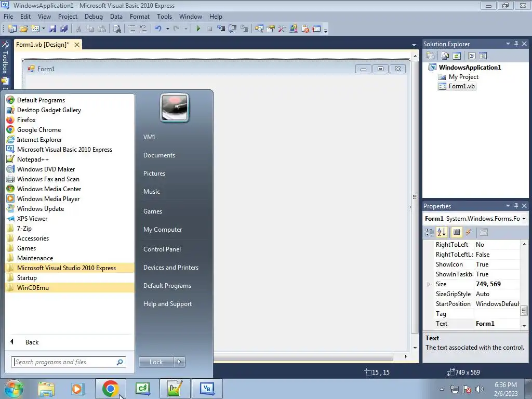Open Devices and Printers link
Viewport: 532px width, 399px height.
(x=170, y=268)
